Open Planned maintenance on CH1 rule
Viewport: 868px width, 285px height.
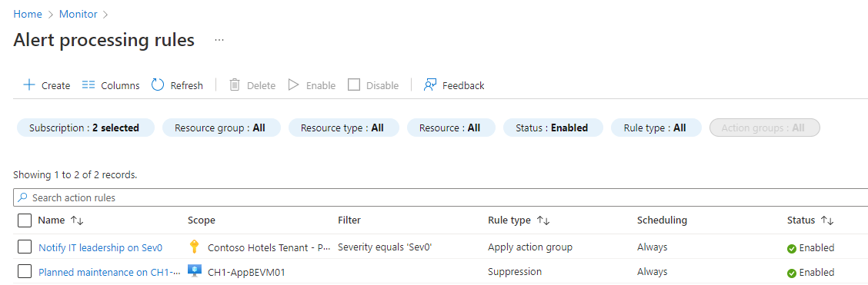110,272
